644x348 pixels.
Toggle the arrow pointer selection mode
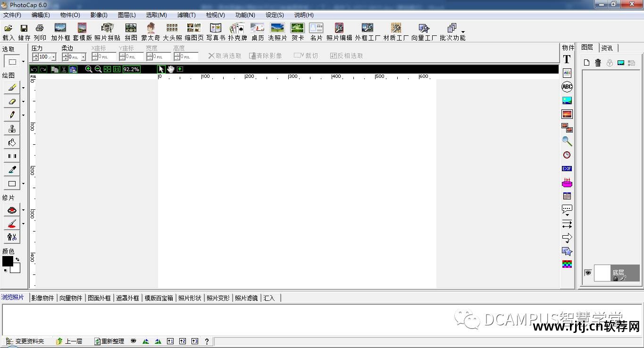pyautogui.click(x=161, y=69)
